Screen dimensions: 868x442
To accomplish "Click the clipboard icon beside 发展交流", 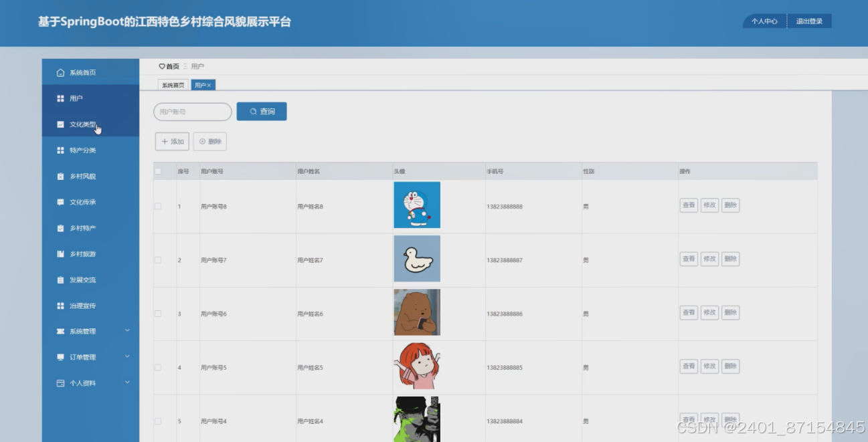I will tap(60, 280).
